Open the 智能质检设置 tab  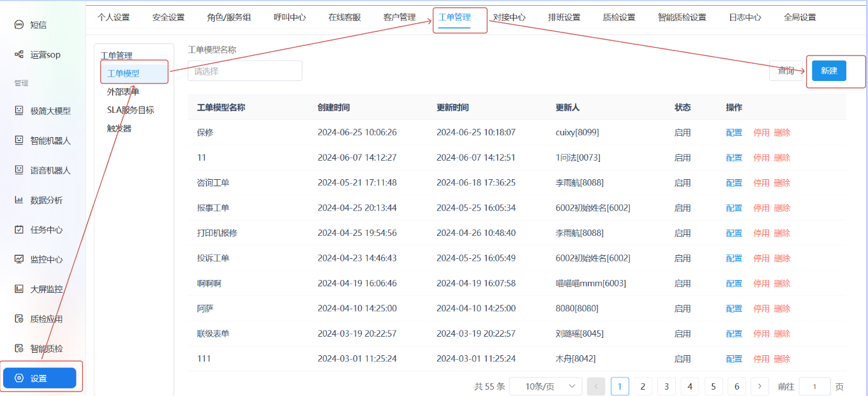pyautogui.click(x=682, y=17)
